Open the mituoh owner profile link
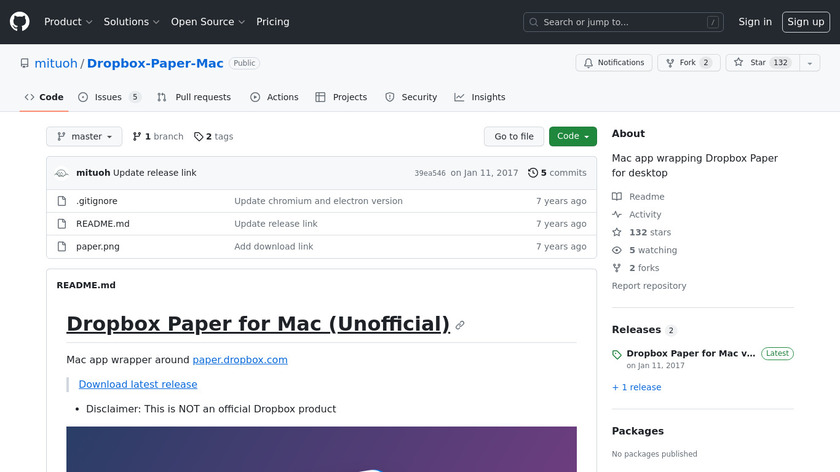 [x=56, y=63]
